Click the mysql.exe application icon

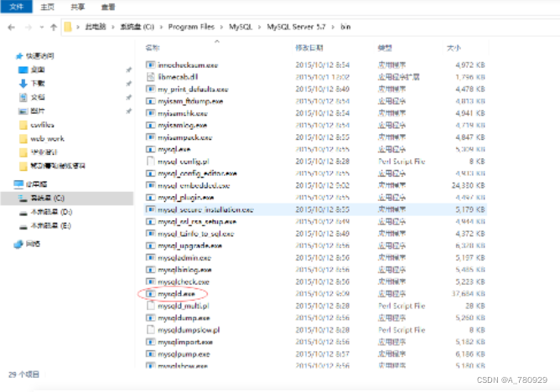click(x=150, y=149)
